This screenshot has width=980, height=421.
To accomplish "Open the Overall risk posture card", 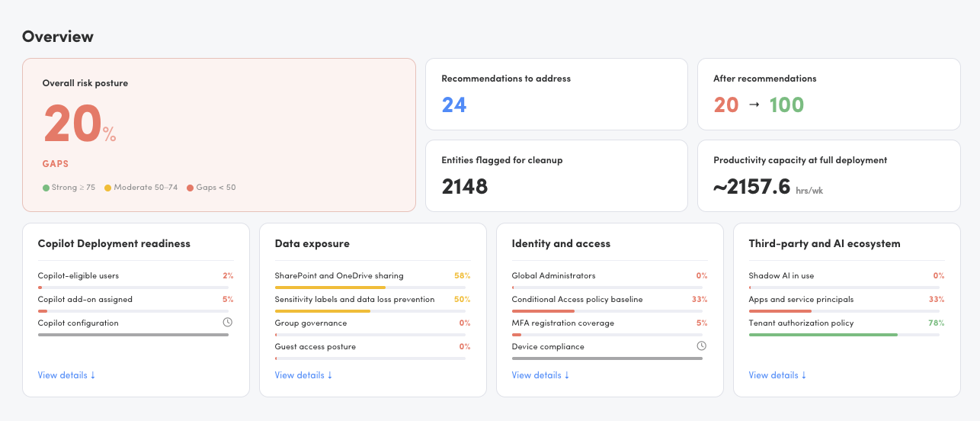I will [x=219, y=135].
